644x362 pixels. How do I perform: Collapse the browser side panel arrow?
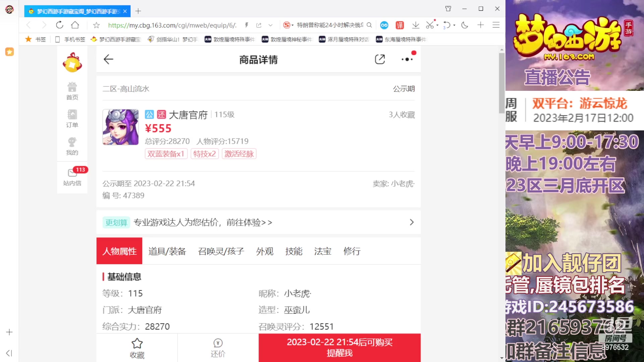click(x=9, y=353)
